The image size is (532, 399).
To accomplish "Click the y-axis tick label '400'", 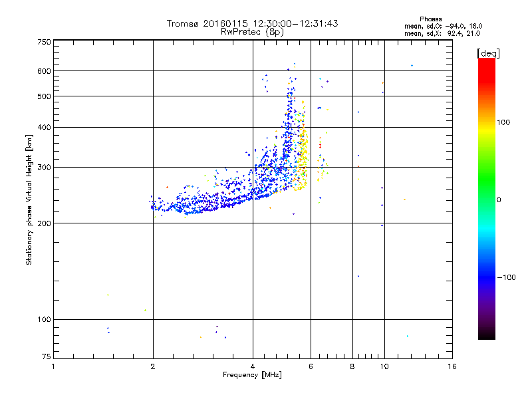I will (44, 127).
